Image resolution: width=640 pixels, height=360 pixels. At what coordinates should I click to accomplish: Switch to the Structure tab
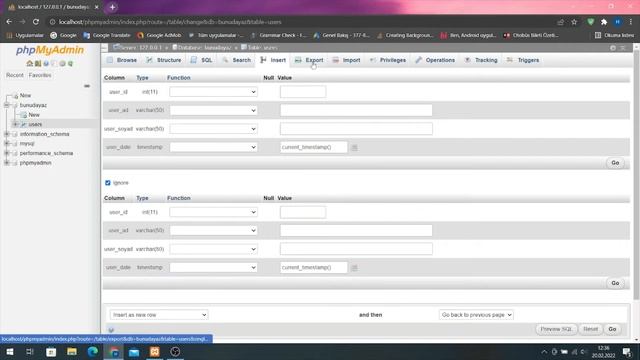pos(164,60)
